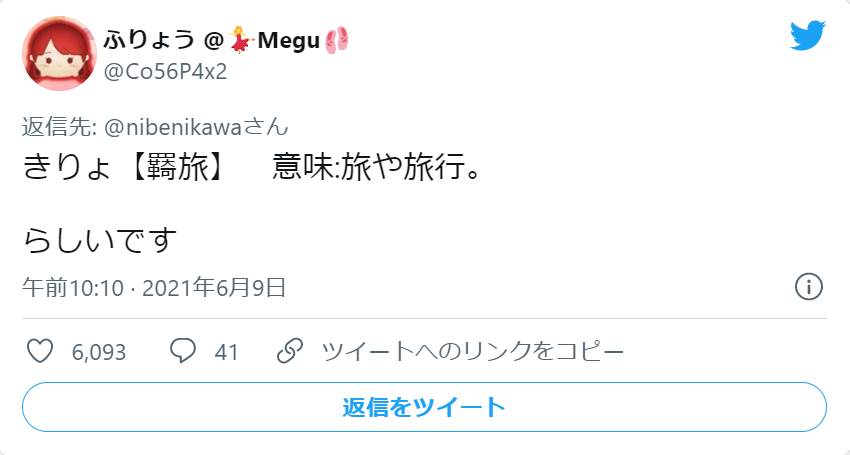Screen dimensions: 850x455
Task: Open the 午前10:10 · 2021年6月9日 timestamp
Action: pyautogui.click(x=154, y=288)
